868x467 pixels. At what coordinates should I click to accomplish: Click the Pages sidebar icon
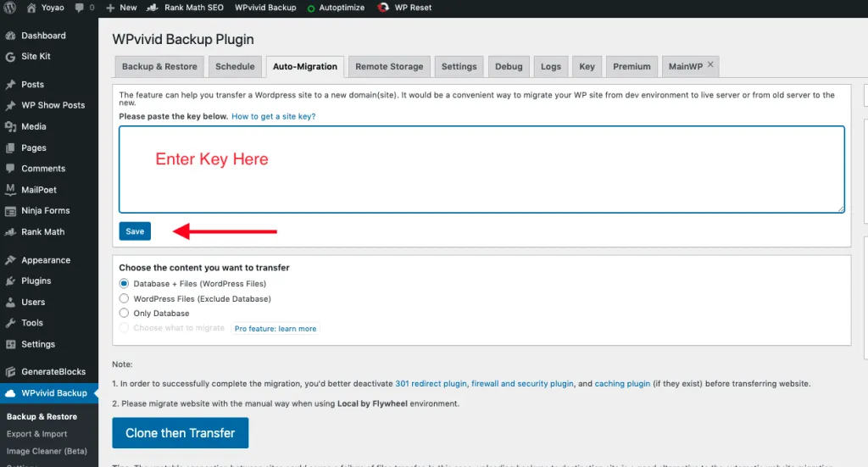click(10, 147)
